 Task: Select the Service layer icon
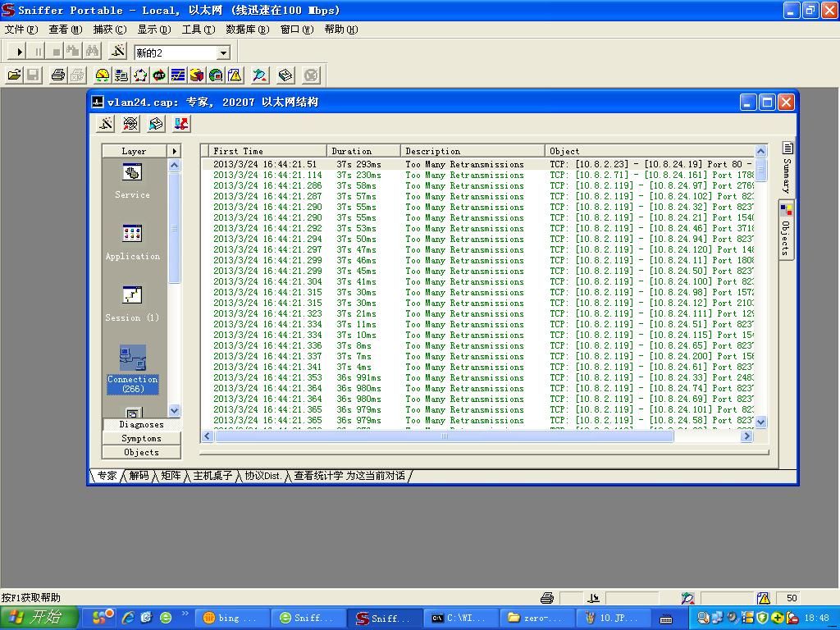[x=132, y=172]
